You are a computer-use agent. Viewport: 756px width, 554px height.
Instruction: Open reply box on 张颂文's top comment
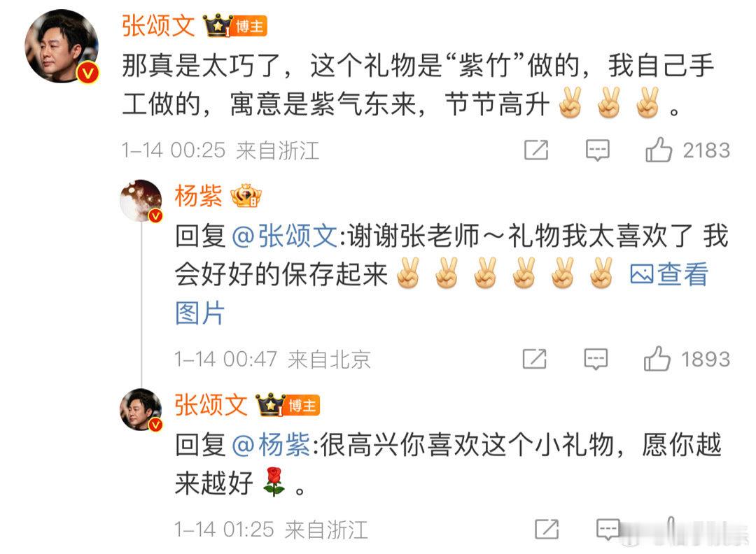pyautogui.click(x=597, y=150)
